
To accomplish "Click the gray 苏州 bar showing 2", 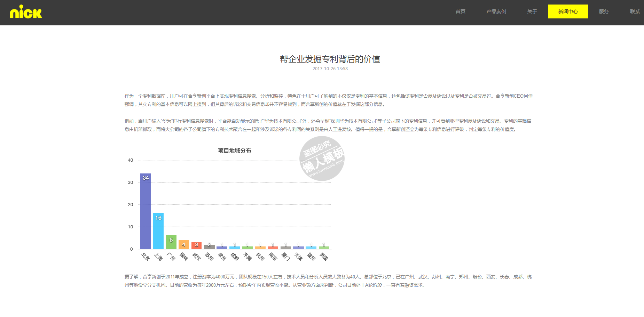I will tap(209, 247).
